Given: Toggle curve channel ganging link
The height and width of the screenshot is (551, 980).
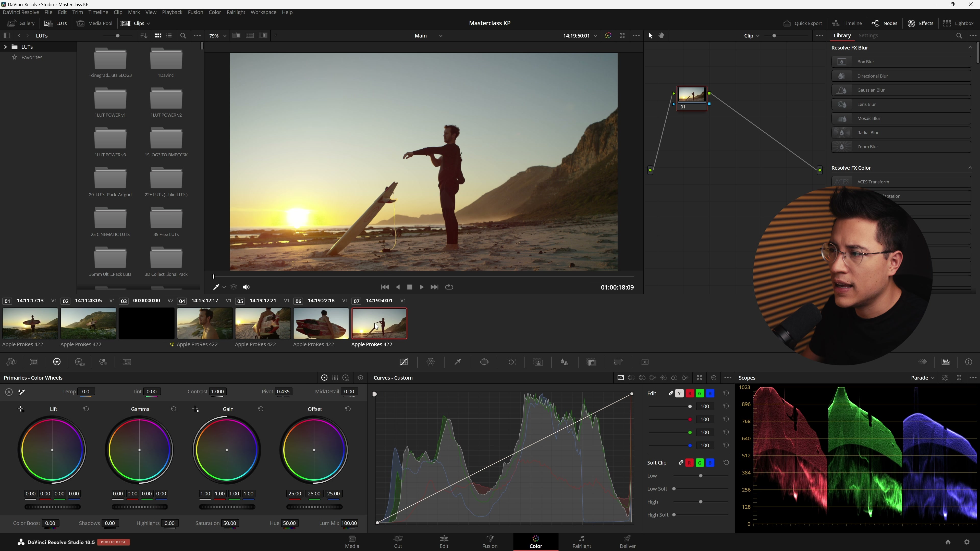Looking at the screenshot, I should pos(671,394).
